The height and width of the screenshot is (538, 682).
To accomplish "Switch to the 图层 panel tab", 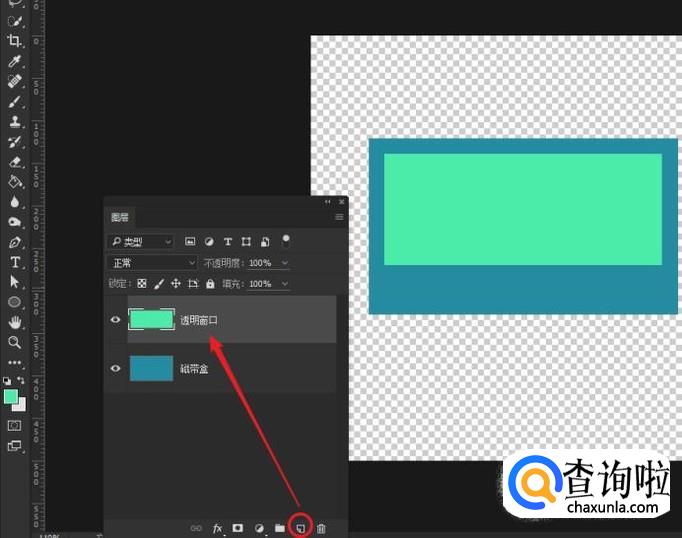I will (x=120, y=217).
